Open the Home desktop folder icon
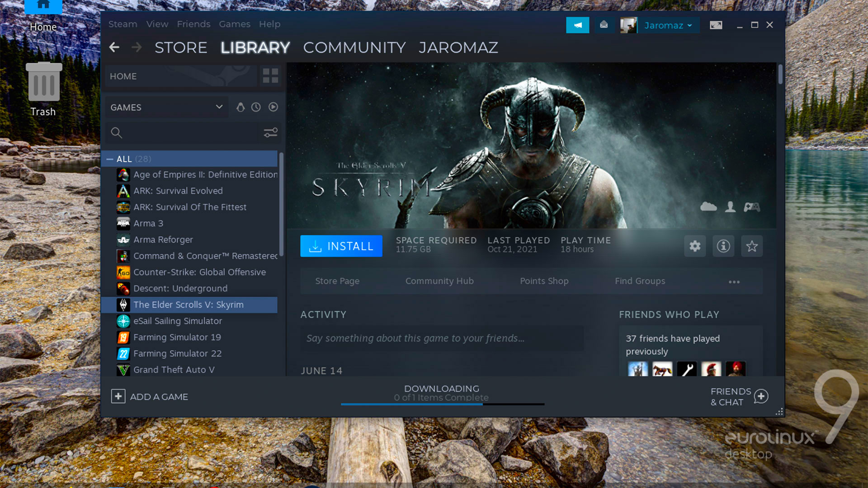This screenshot has height=488, width=868. 43,16
